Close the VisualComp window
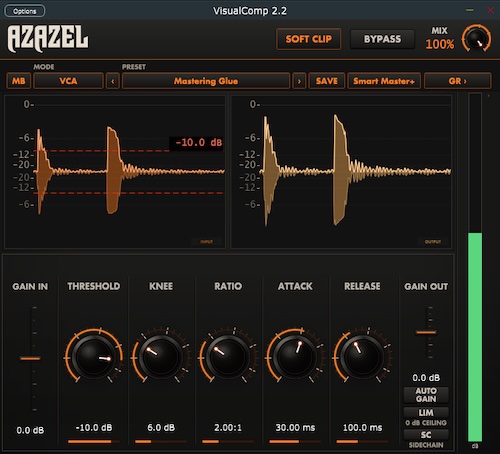The width and height of the screenshot is (500, 454). pos(491,10)
